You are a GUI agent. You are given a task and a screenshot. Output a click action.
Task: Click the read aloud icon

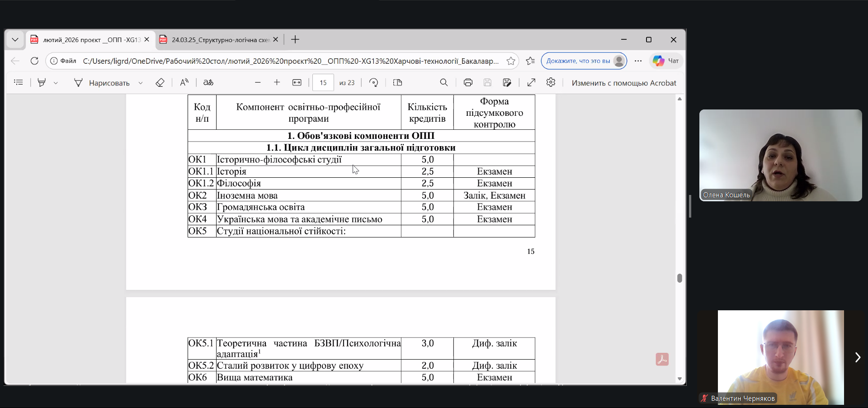[184, 82]
